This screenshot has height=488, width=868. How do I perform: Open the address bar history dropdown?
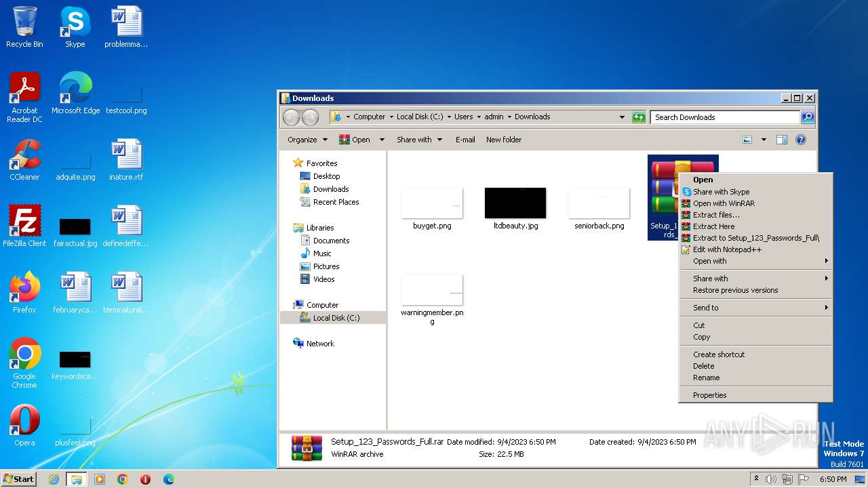point(622,117)
